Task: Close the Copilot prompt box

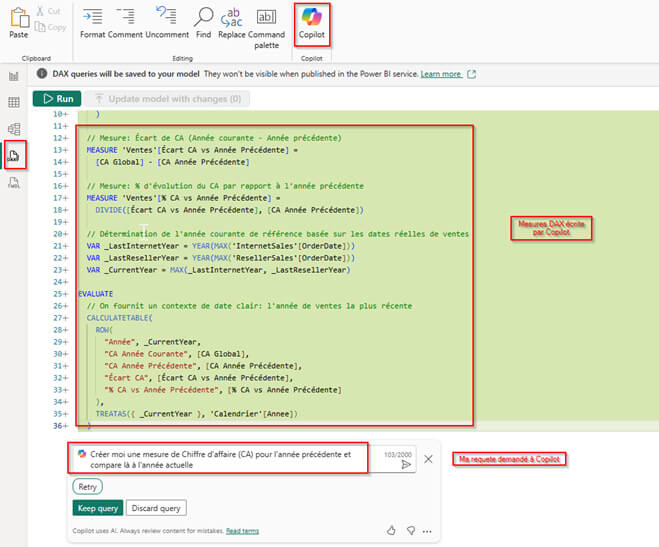Action: 428,459
